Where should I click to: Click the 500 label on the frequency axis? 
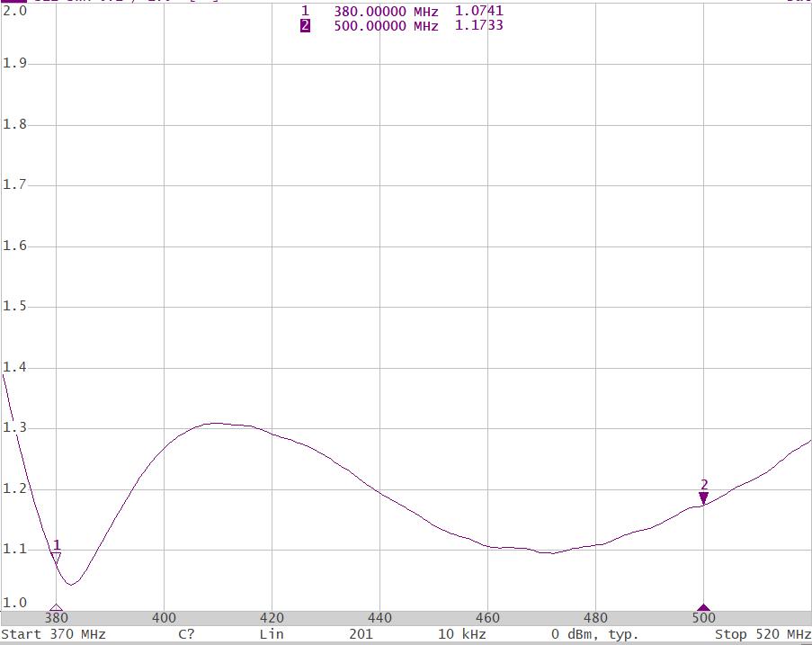[x=704, y=617]
